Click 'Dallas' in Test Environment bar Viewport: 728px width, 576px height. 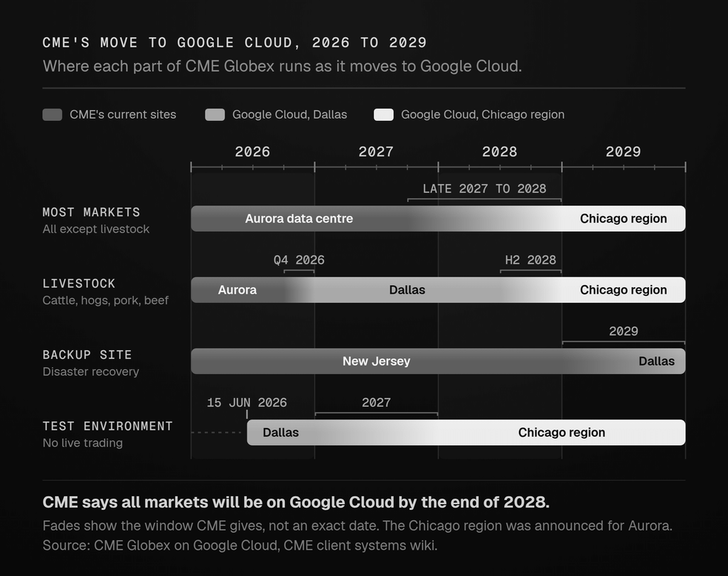point(281,432)
